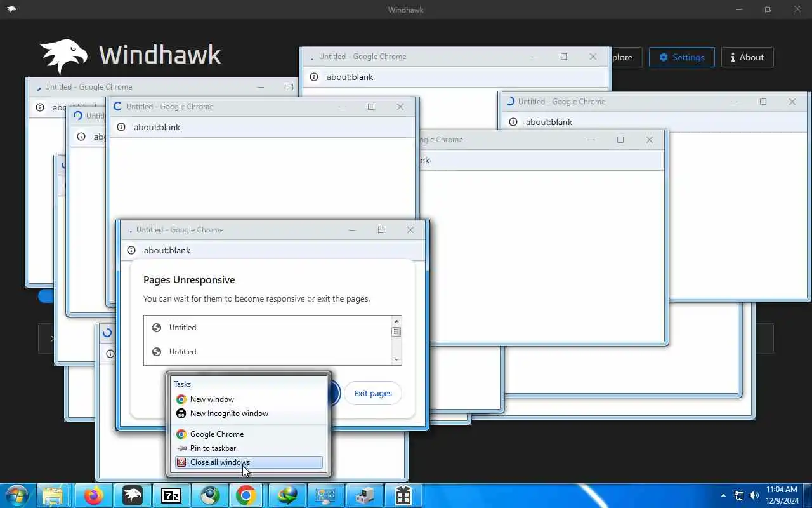Open Firefox from taskbar
The image size is (812, 508).
[94, 495]
